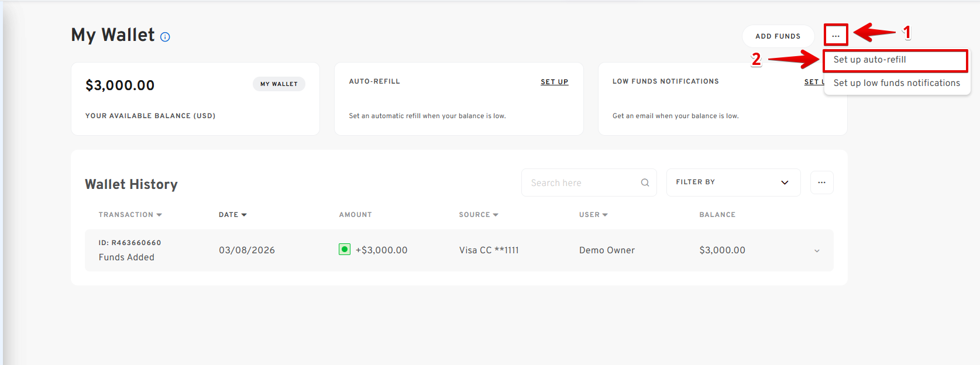Sort history by USER column

coord(593,215)
